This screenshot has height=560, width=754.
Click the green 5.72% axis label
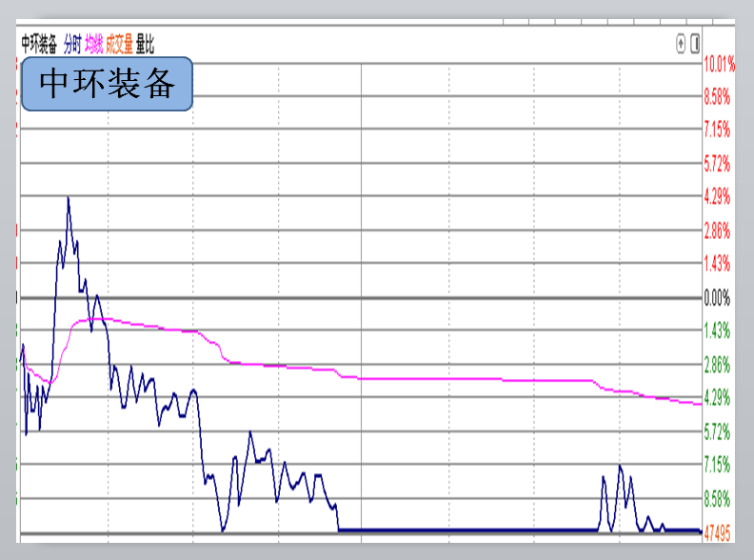pyautogui.click(x=717, y=431)
